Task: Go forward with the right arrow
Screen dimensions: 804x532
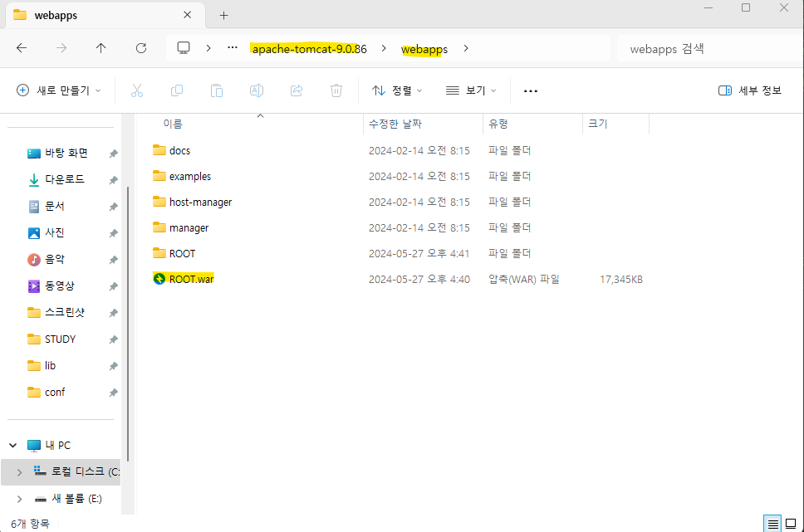Action: (x=61, y=48)
